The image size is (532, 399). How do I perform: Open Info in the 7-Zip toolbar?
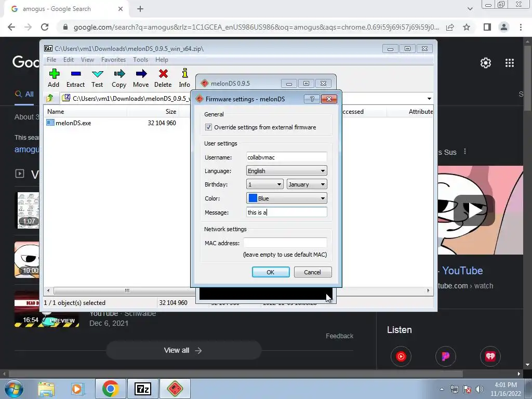[184, 78]
